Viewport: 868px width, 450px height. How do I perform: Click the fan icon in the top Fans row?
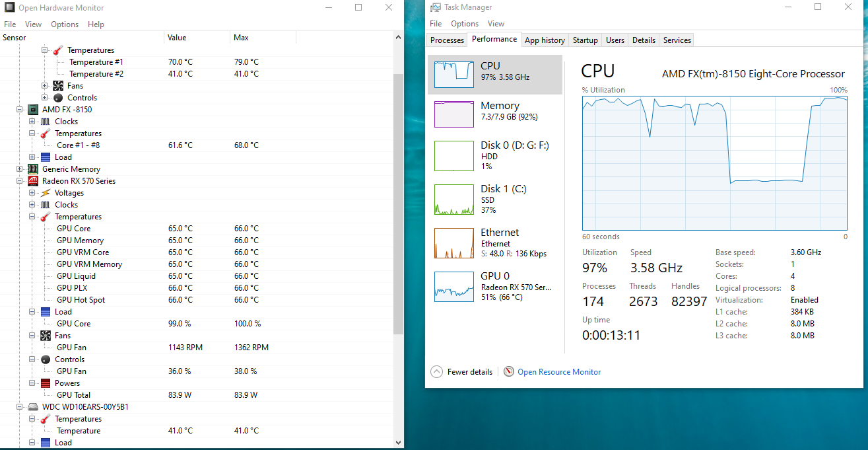58,86
